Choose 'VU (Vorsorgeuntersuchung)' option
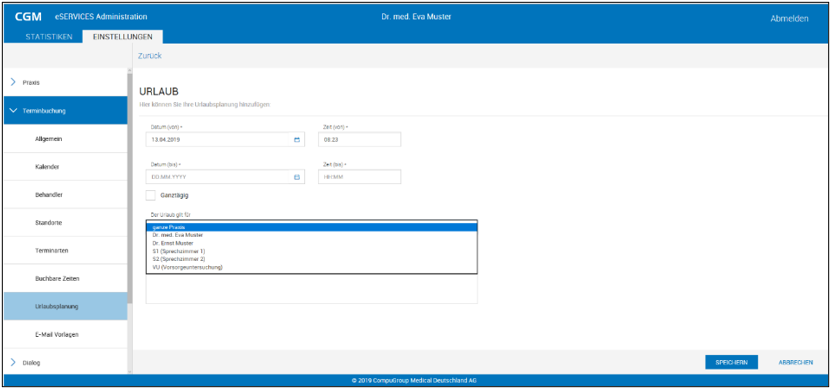The height and width of the screenshot is (389, 831). pos(312,267)
